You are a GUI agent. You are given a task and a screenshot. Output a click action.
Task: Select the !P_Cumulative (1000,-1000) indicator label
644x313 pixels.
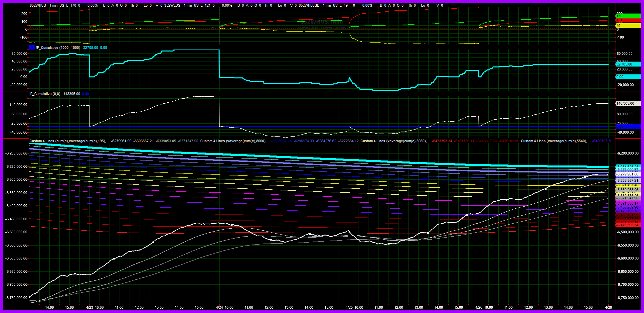58,48
